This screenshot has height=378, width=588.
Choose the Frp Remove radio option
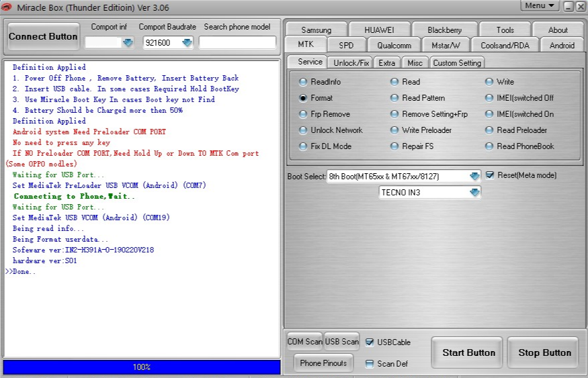[x=304, y=114]
